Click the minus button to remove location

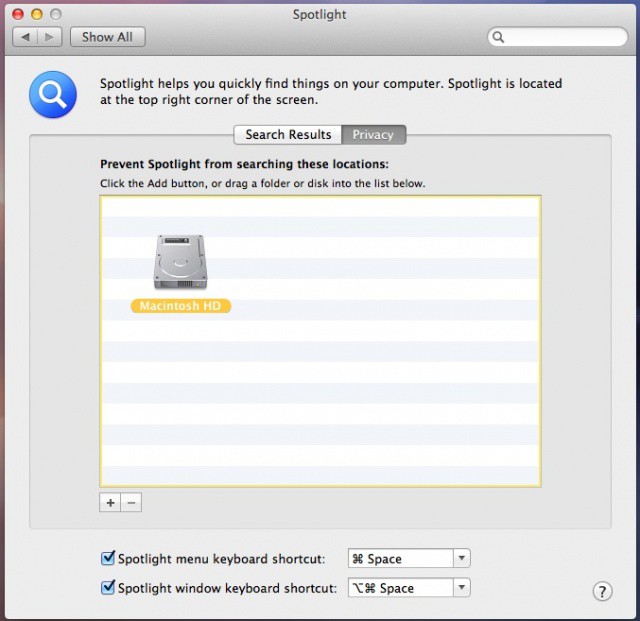coord(131,502)
